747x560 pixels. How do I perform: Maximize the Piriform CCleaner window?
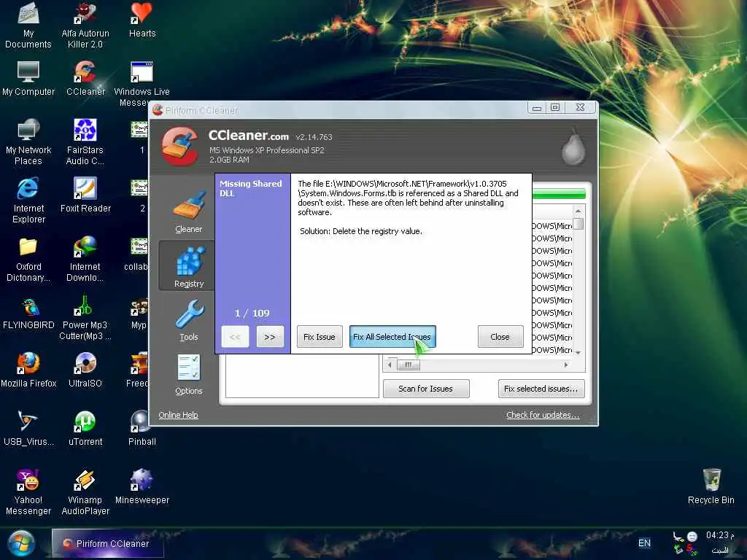(555, 108)
